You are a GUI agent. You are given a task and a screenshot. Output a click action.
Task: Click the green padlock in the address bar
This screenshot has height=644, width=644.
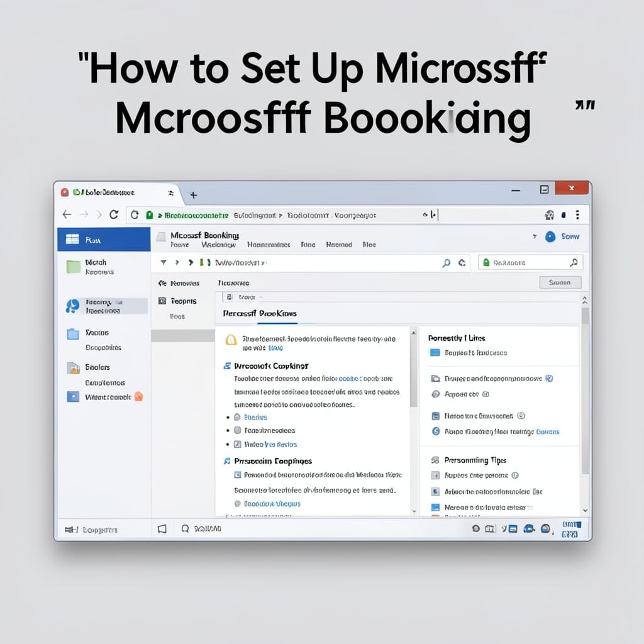click(x=150, y=215)
